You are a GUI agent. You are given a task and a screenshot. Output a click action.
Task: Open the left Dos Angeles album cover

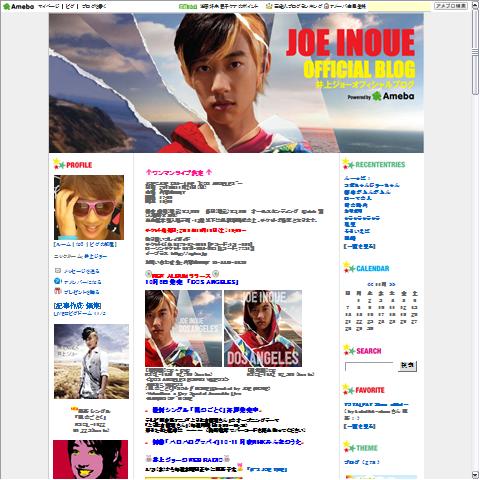[x=183, y=328]
